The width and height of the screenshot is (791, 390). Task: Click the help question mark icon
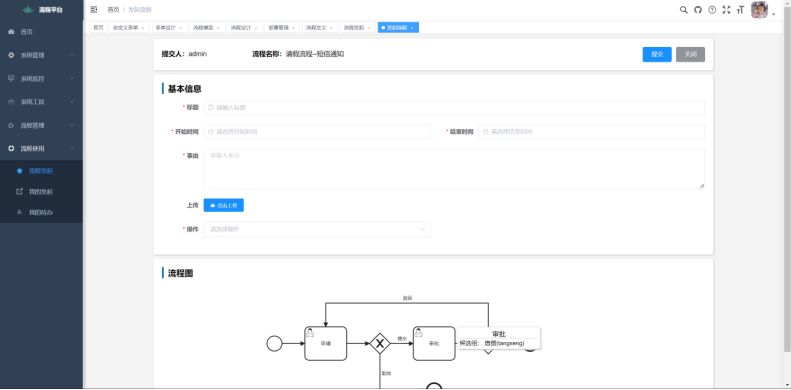pos(712,10)
